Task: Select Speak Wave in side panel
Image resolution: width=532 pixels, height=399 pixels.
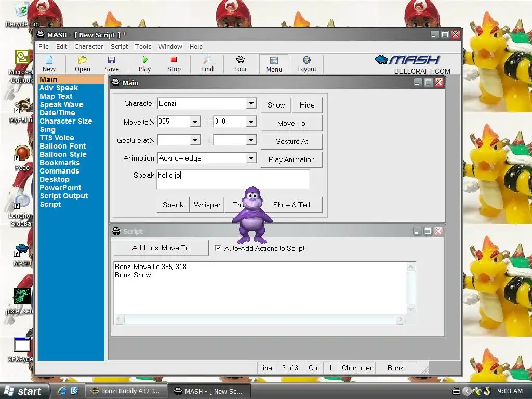Action: (x=61, y=104)
